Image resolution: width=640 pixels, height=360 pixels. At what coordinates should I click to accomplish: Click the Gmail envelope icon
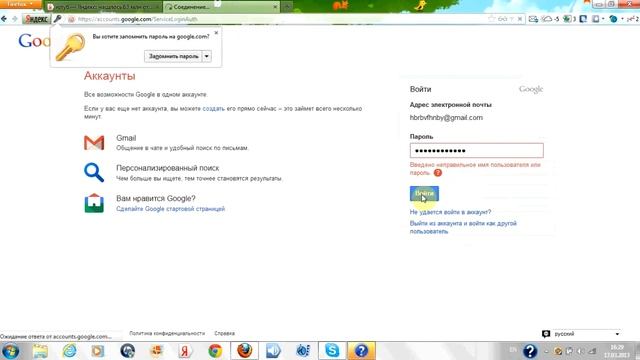coord(94,142)
